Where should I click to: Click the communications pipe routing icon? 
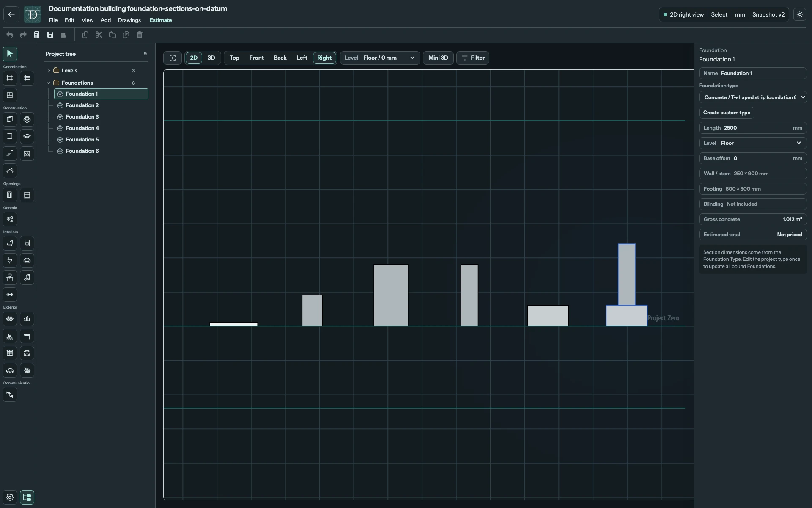tap(10, 395)
